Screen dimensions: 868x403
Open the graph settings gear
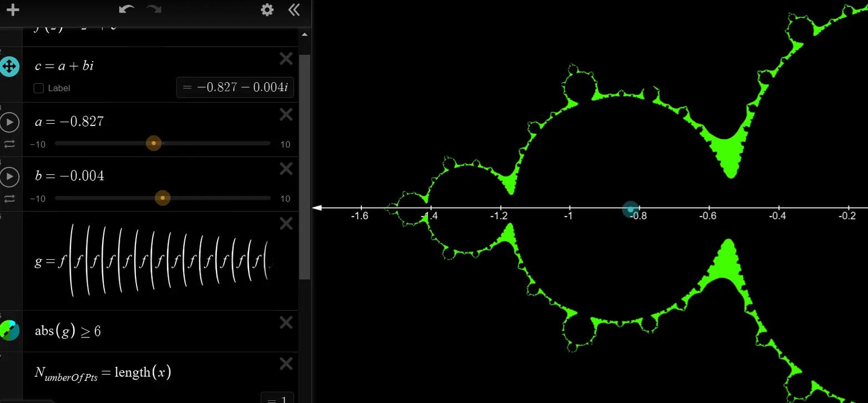[x=267, y=10]
